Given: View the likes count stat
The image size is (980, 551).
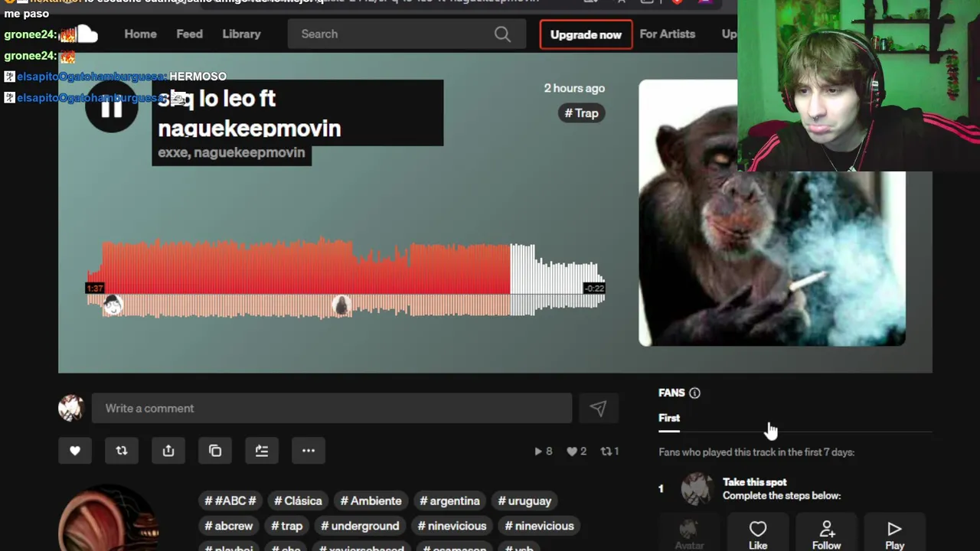Looking at the screenshot, I should 577,452.
